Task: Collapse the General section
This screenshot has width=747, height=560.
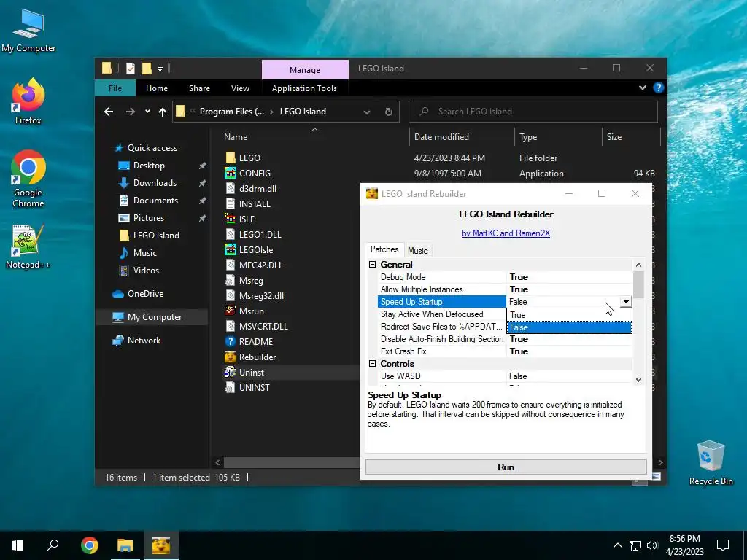Action: pyautogui.click(x=373, y=264)
